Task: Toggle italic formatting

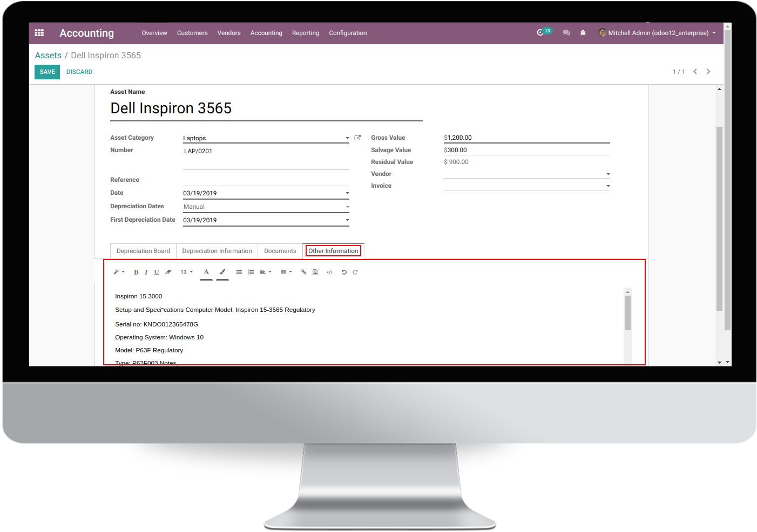Action: 146,272
